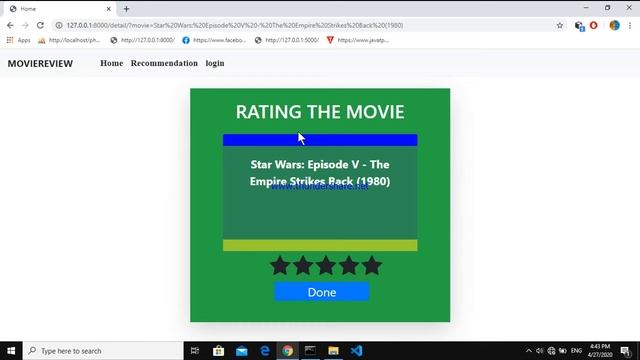Select the Home browser tab
640x360 pixels.
click(59, 9)
